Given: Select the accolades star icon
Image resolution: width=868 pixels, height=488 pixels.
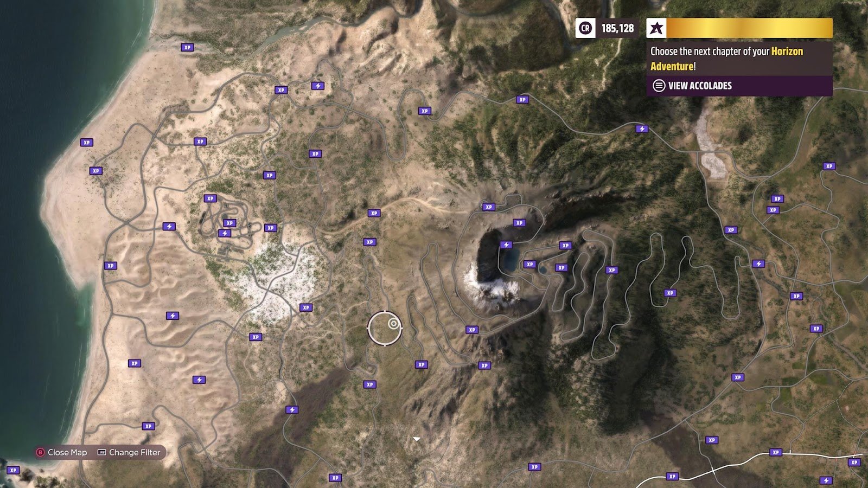Looking at the screenshot, I should tap(656, 28).
